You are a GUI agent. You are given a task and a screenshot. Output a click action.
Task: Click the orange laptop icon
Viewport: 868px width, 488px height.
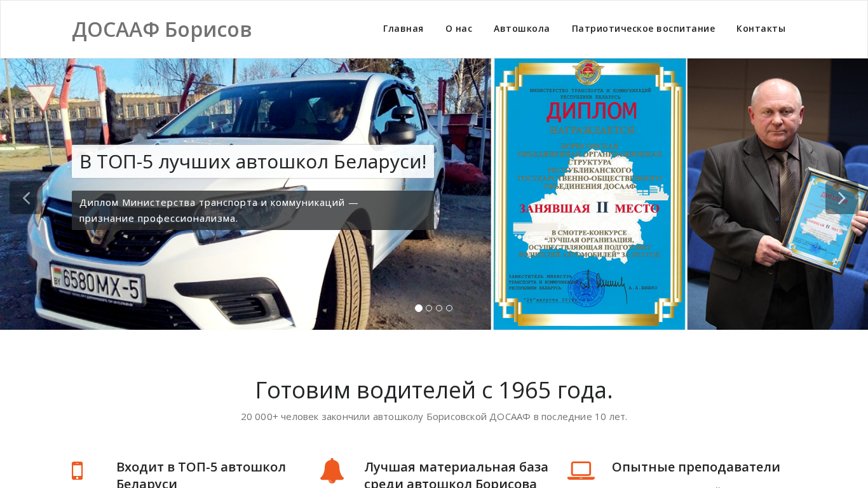click(581, 471)
